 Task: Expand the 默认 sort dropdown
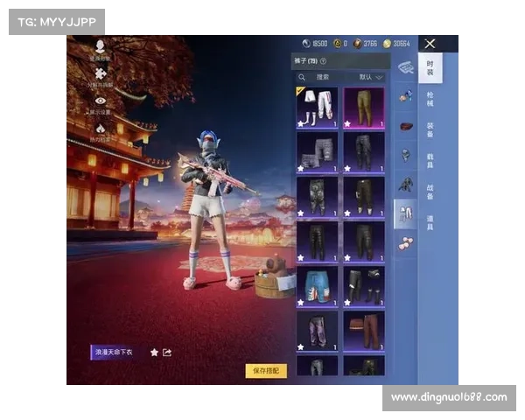pos(370,77)
